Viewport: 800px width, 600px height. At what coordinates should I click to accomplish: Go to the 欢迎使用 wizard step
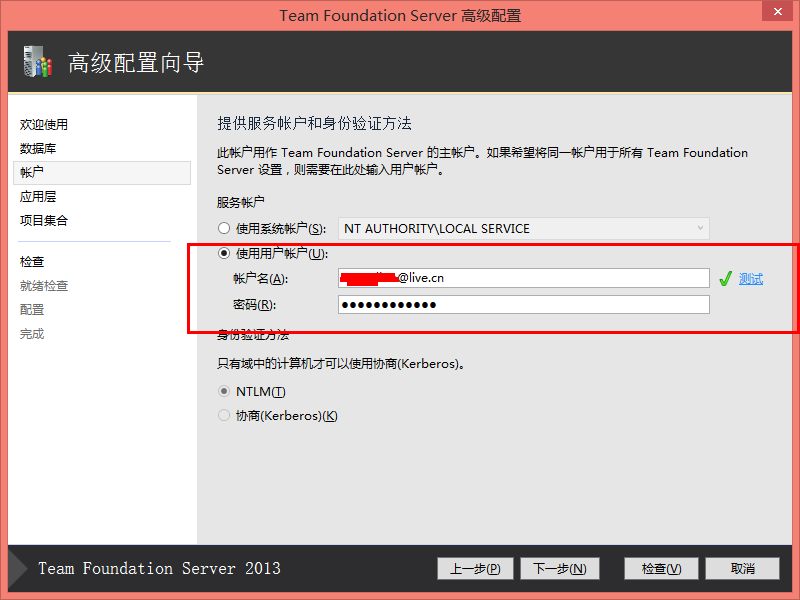[x=44, y=124]
